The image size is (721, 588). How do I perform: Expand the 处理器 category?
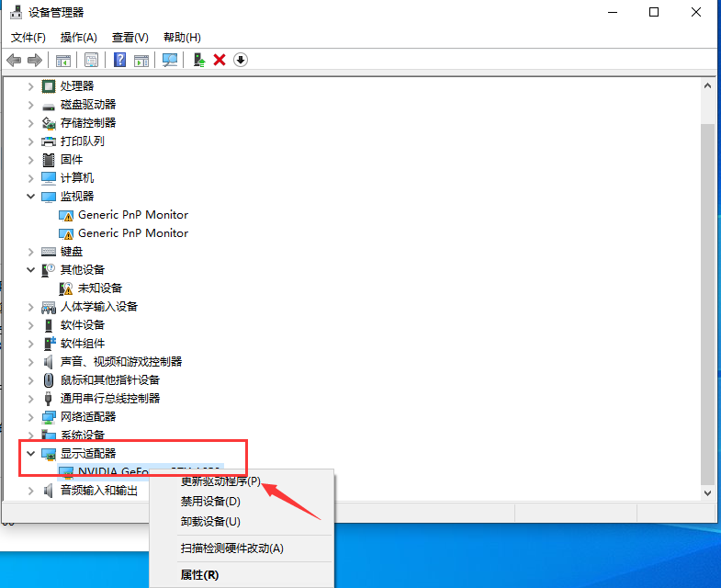31,85
